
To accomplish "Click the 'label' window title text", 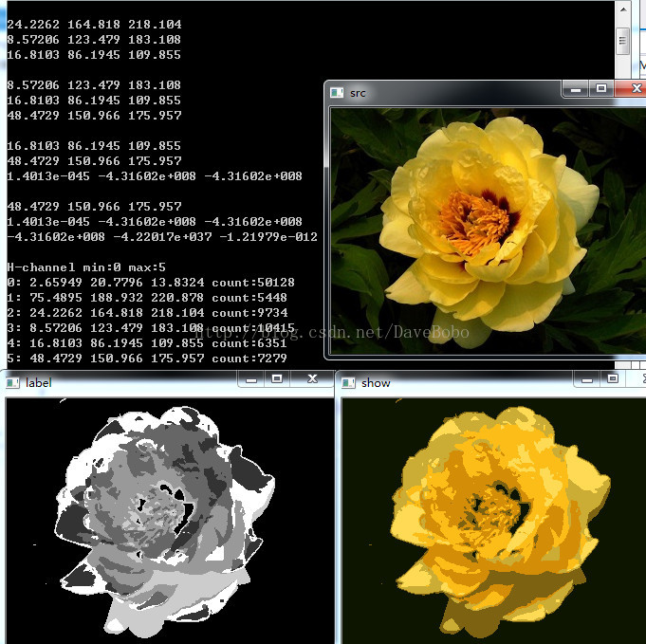I will tap(38, 383).
